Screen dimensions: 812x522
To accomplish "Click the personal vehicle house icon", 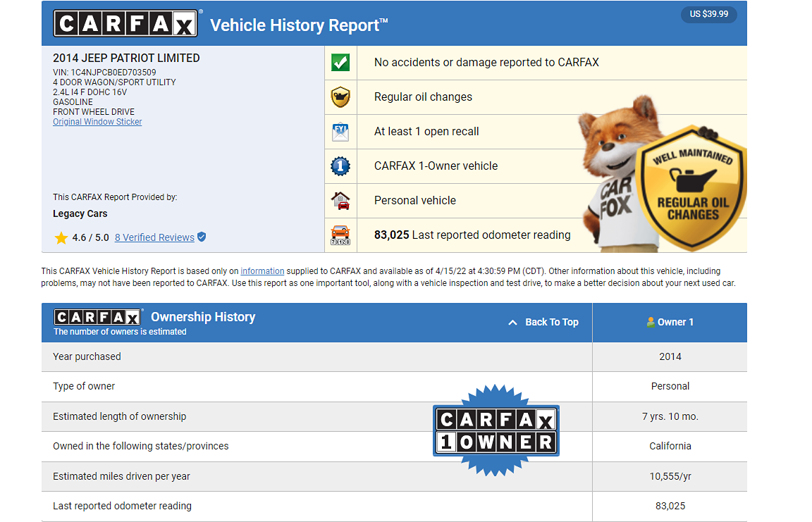I will pyautogui.click(x=340, y=200).
